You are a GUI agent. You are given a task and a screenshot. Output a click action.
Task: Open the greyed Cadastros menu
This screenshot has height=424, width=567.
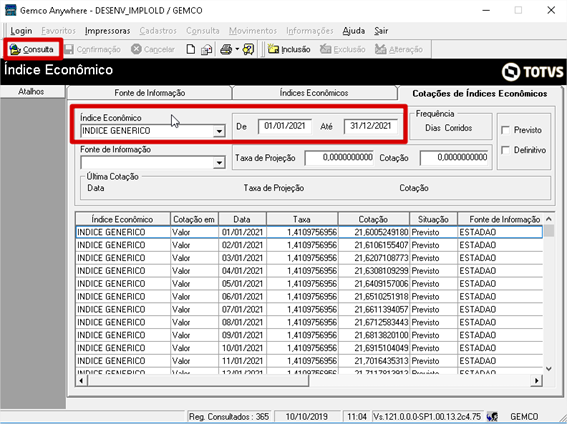158,31
